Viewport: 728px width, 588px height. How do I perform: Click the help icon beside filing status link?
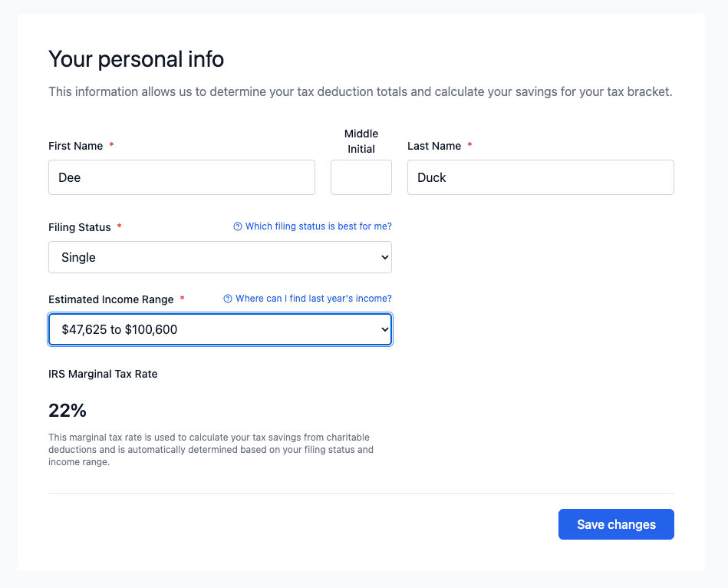click(238, 226)
